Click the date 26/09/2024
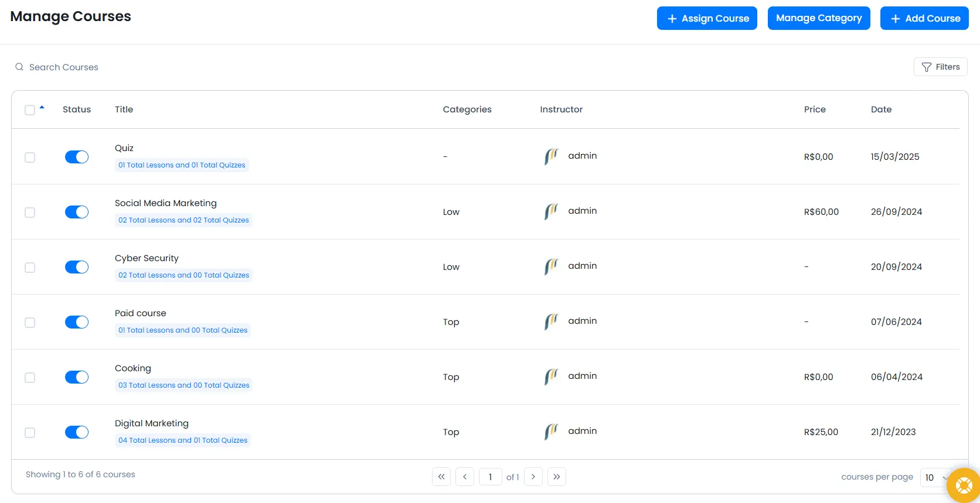 (x=897, y=212)
